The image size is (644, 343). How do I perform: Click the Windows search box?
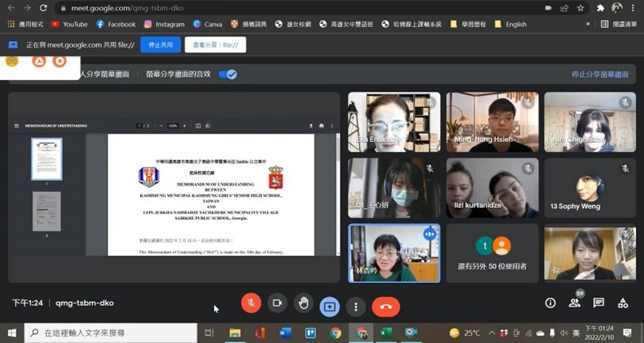click(111, 333)
